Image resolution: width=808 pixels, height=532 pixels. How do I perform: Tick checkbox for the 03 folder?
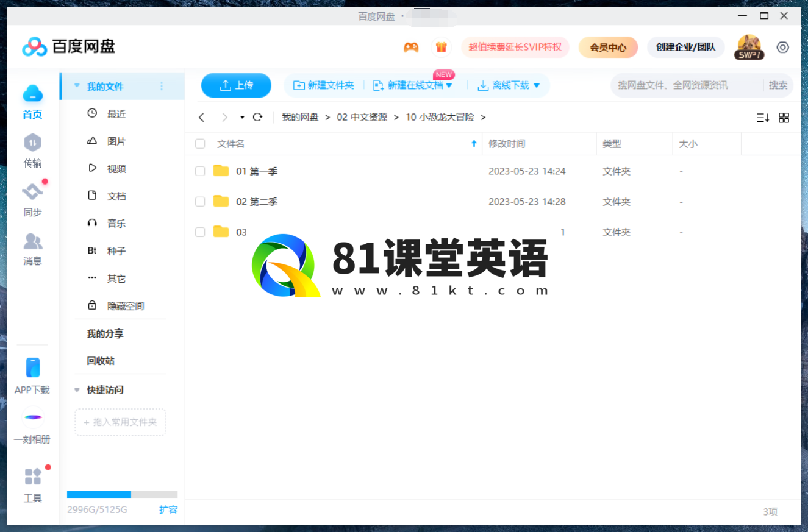[200, 232]
